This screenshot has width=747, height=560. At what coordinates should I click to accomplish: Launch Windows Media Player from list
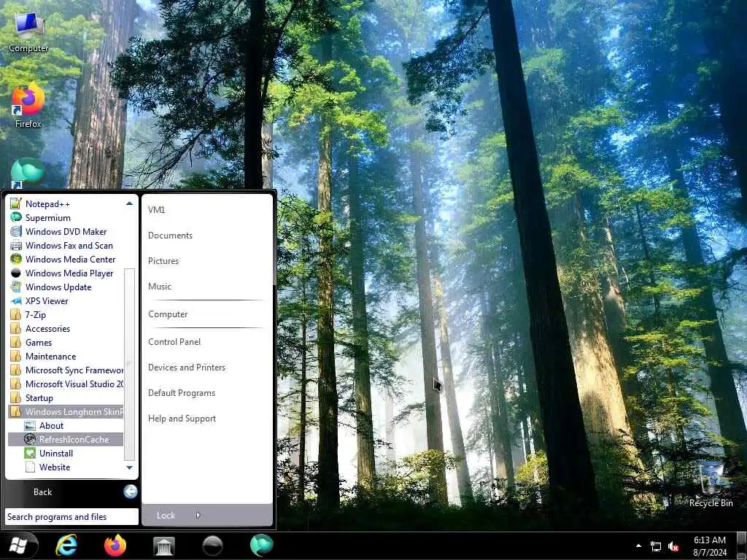(x=66, y=273)
